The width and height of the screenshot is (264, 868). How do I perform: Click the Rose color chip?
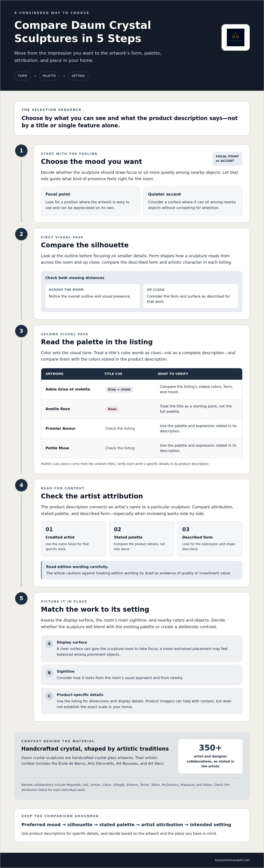[x=112, y=409]
